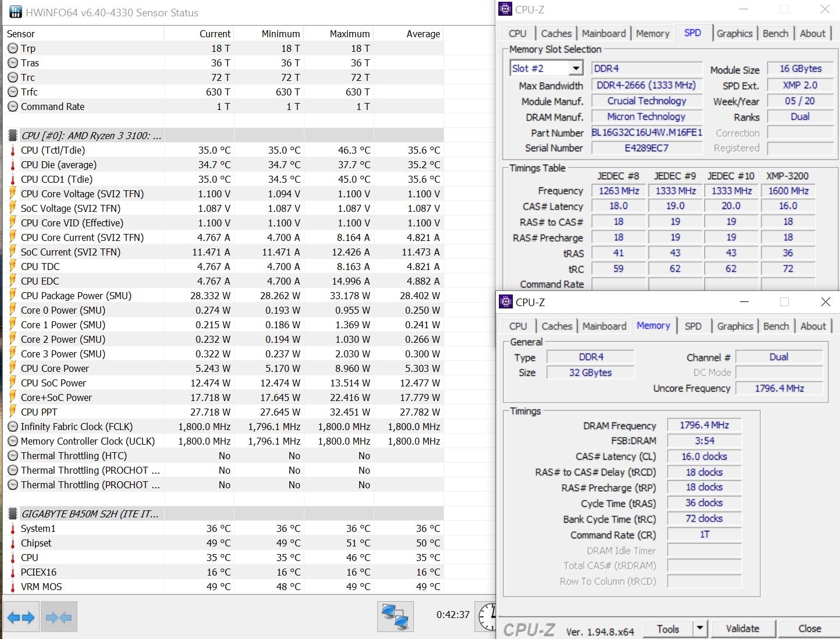Image resolution: width=840 pixels, height=639 pixels.
Task: Click the Tools button in CPU-Z
Action: pyautogui.click(x=668, y=629)
